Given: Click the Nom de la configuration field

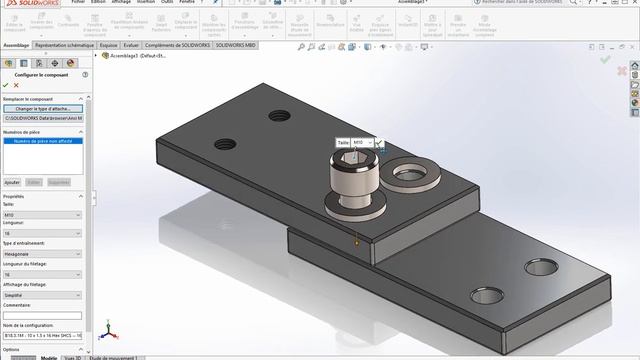Looking at the screenshot, I should pos(42,336).
